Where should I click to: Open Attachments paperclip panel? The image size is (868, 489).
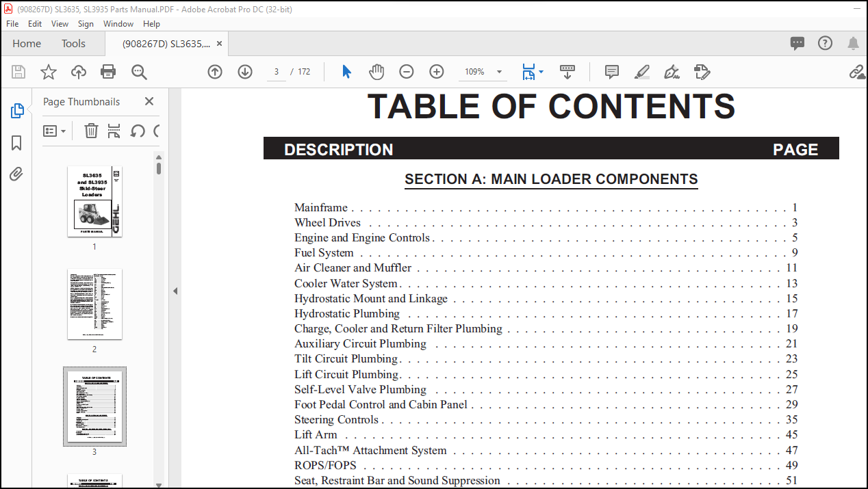pyautogui.click(x=17, y=174)
